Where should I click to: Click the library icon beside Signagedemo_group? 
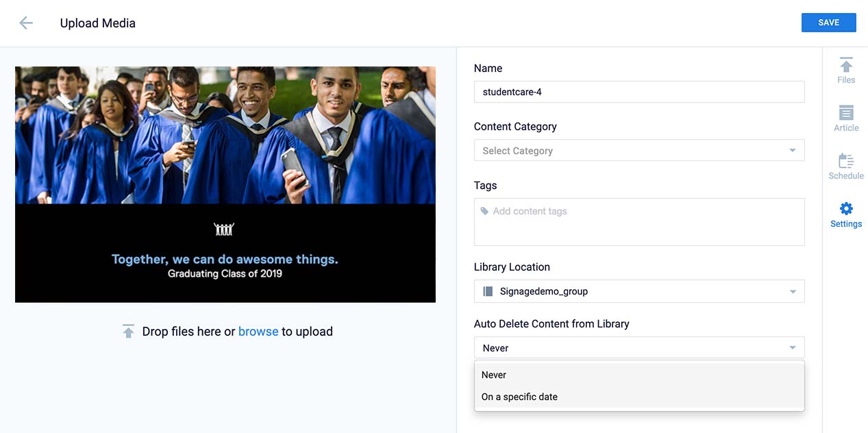[488, 291]
